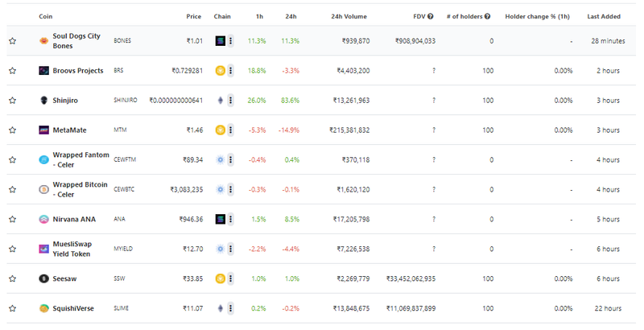The width and height of the screenshot is (644, 330).
Task: Open the Broovs Projects coin link
Action: pos(78,71)
